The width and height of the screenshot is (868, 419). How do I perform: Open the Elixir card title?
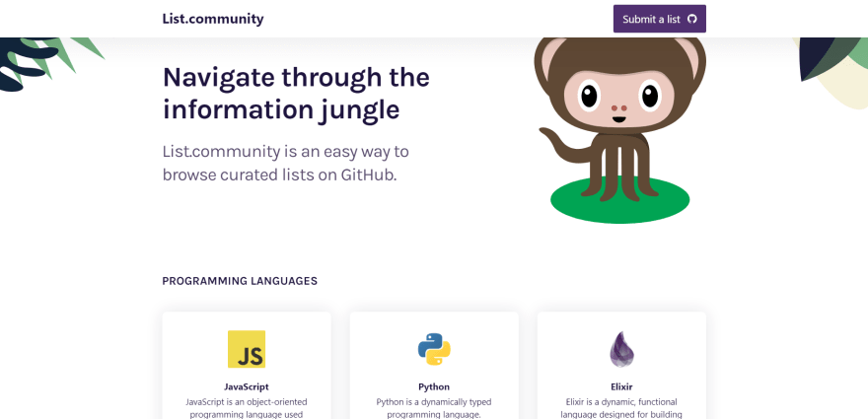pos(621,386)
